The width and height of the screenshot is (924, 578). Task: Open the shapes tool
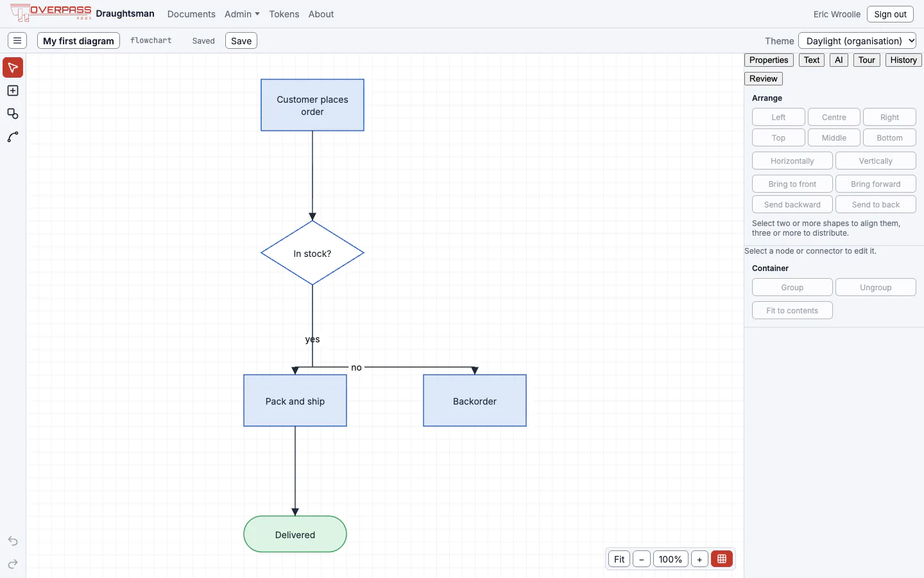pyautogui.click(x=13, y=114)
